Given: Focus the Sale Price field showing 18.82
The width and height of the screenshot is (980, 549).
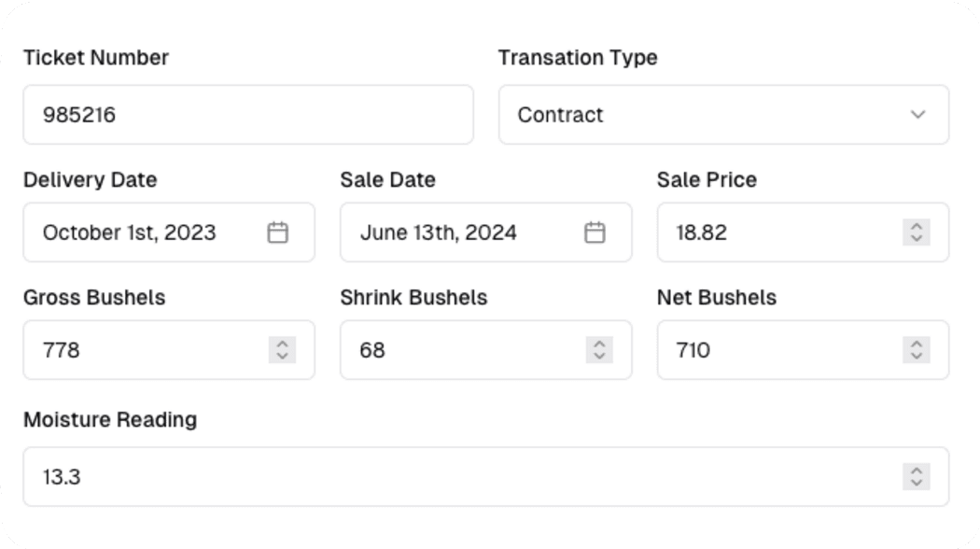Looking at the screenshot, I should click(x=775, y=232).
